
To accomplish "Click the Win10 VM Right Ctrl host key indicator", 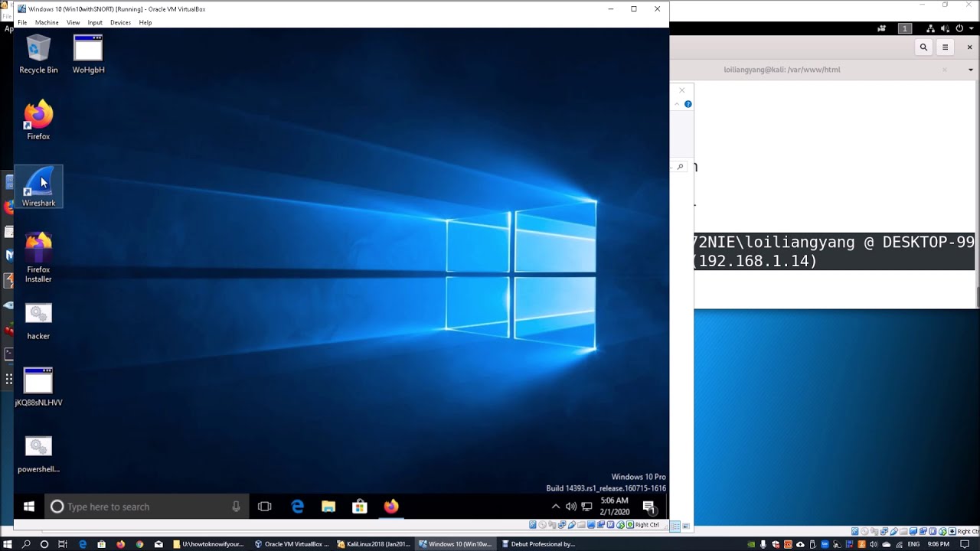I will (646, 525).
